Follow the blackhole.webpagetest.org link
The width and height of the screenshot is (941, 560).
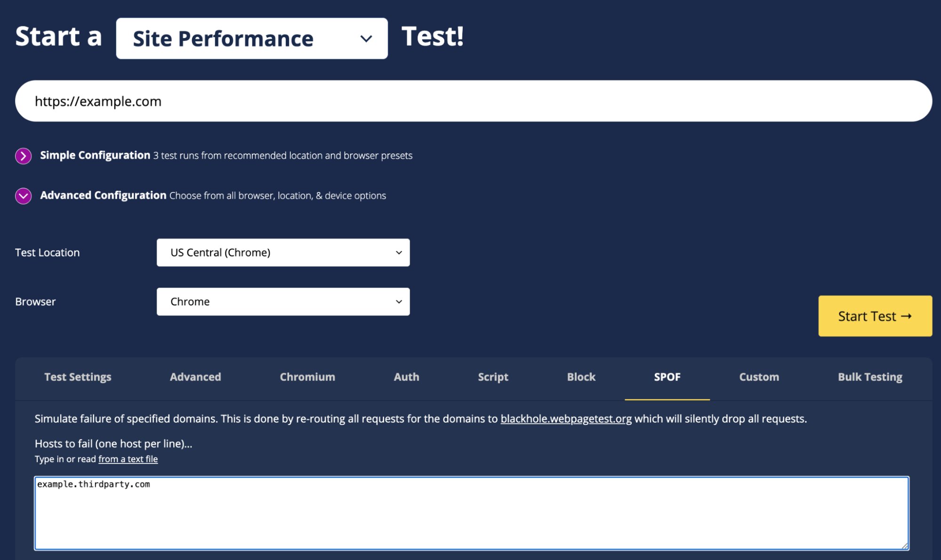[x=566, y=418]
